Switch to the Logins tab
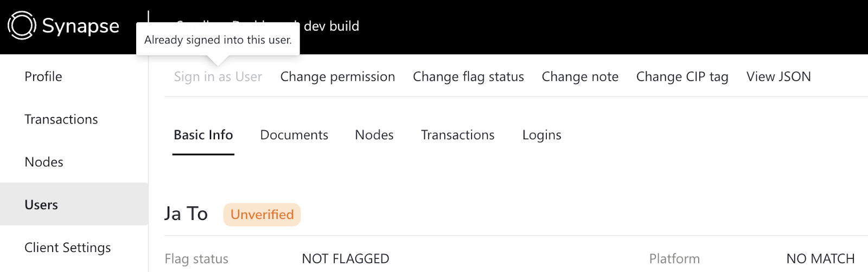This screenshot has height=272, width=868. 542,135
